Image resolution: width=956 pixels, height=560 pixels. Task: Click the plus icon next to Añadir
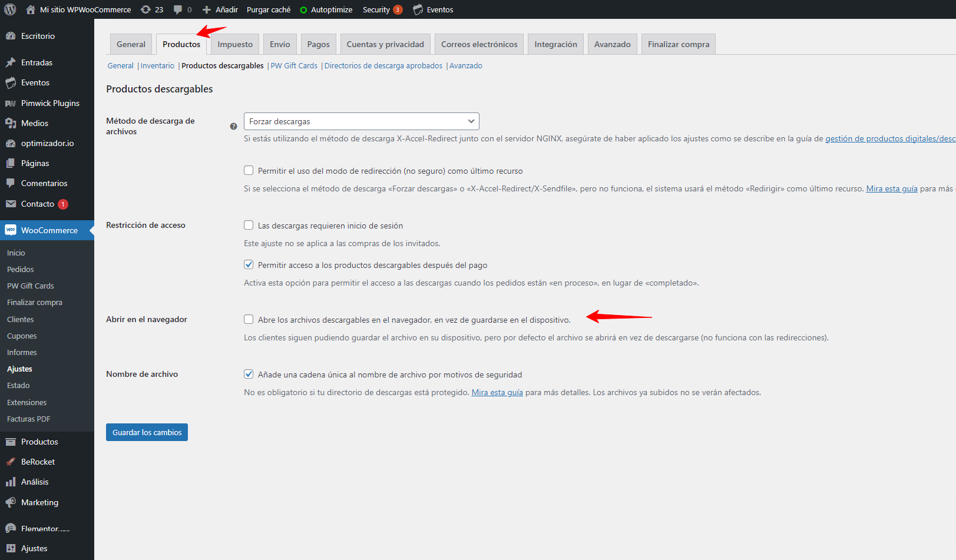pyautogui.click(x=207, y=9)
